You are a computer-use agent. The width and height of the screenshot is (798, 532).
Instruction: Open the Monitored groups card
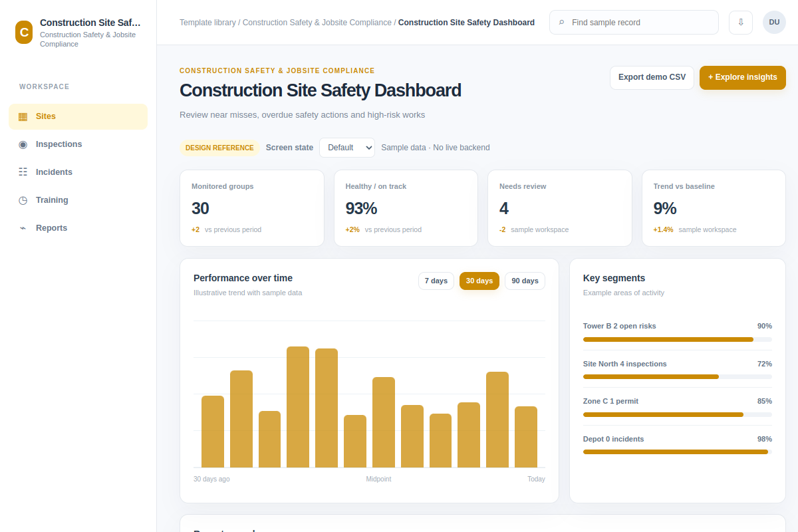252,208
